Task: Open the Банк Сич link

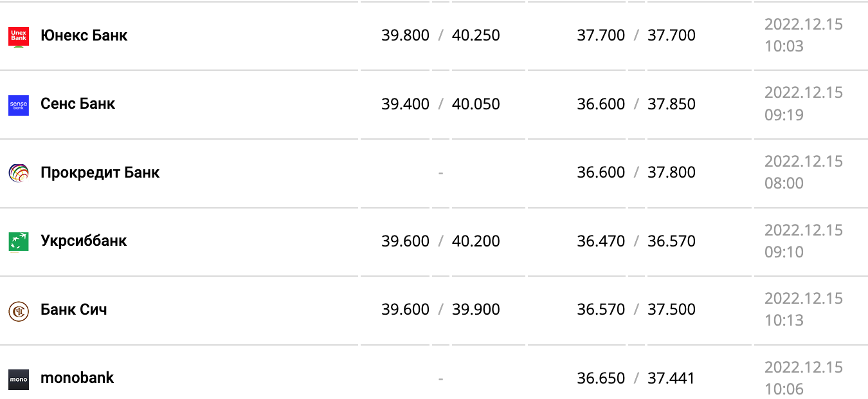Action: [x=74, y=310]
